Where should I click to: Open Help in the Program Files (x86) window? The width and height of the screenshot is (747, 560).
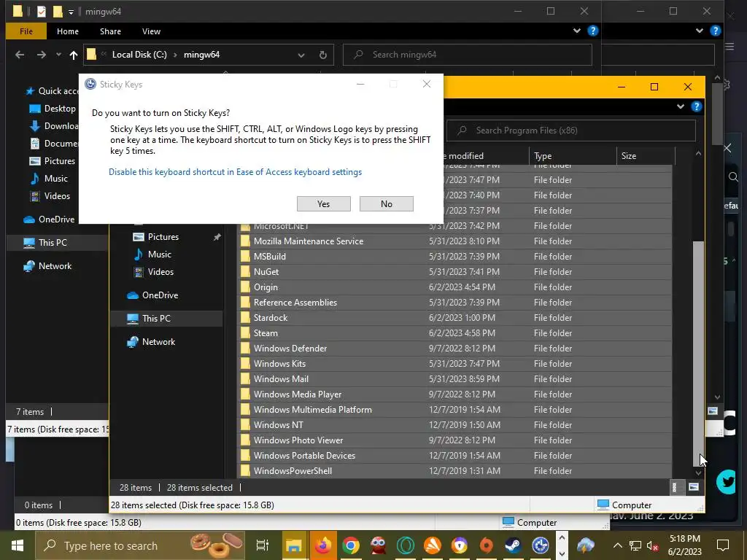696,106
